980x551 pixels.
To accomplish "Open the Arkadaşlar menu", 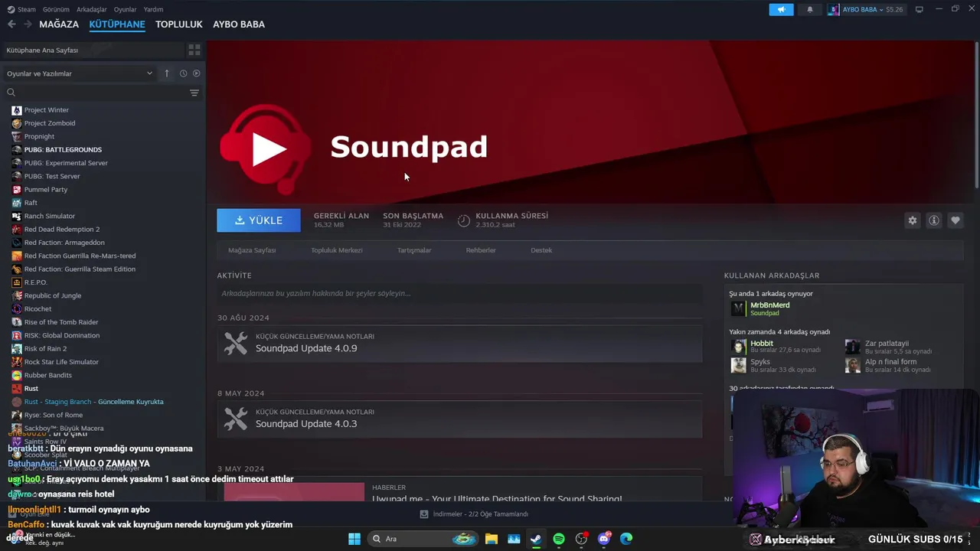I will (92, 9).
